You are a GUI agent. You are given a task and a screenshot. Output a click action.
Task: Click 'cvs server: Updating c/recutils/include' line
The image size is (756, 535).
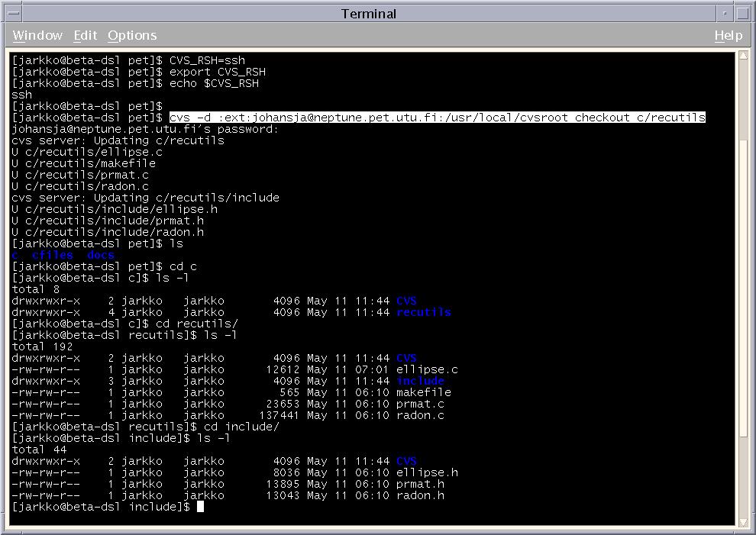(x=145, y=198)
